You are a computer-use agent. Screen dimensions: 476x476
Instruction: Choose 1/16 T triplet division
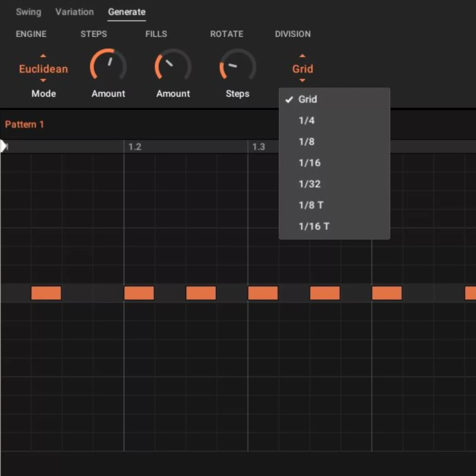(335, 226)
